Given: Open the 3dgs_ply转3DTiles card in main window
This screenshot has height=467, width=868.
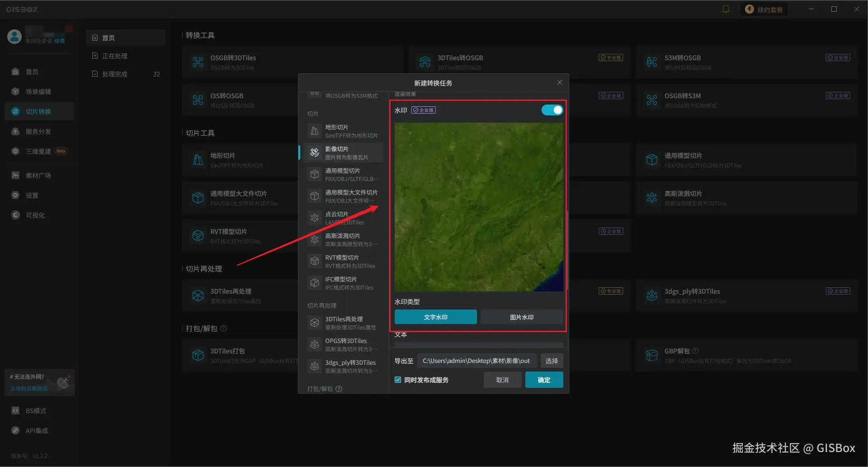Looking at the screenshot, I should tap(746, 295).
